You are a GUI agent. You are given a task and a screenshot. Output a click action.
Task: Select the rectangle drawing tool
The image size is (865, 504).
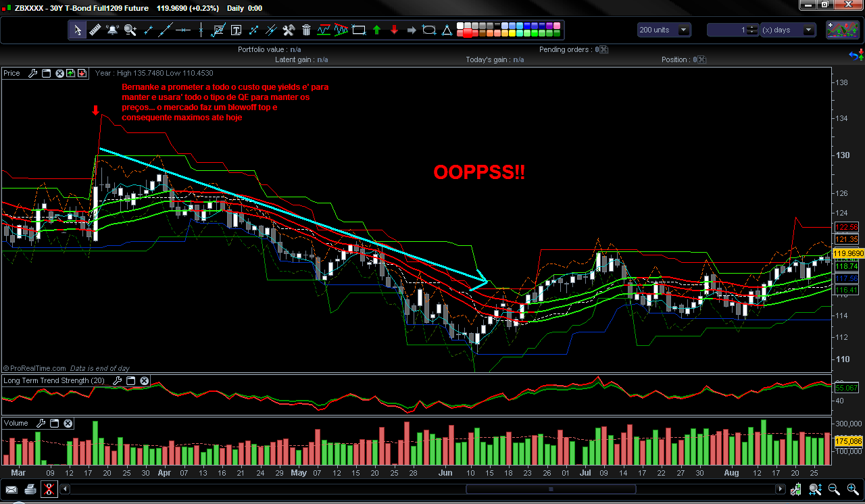click(x=359, y=30)
